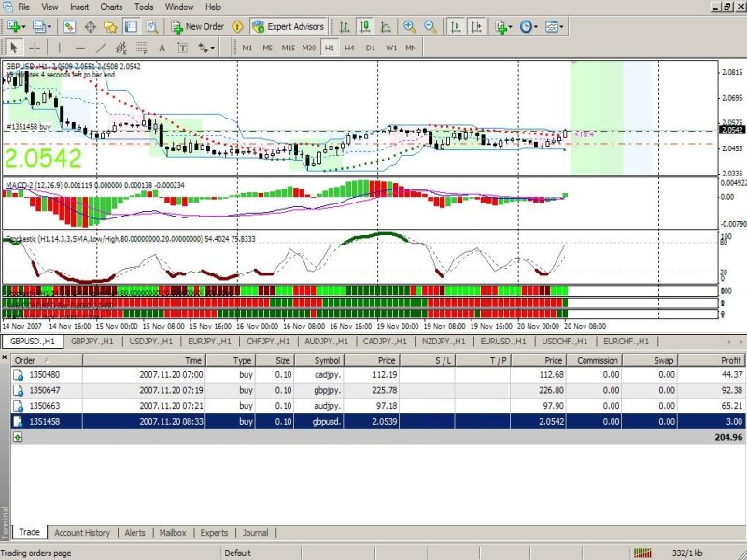This screenshot has height=560, width=747.
Task: Switch to the GBPJPY.,H1 chart tab
Action: point(92,342)
